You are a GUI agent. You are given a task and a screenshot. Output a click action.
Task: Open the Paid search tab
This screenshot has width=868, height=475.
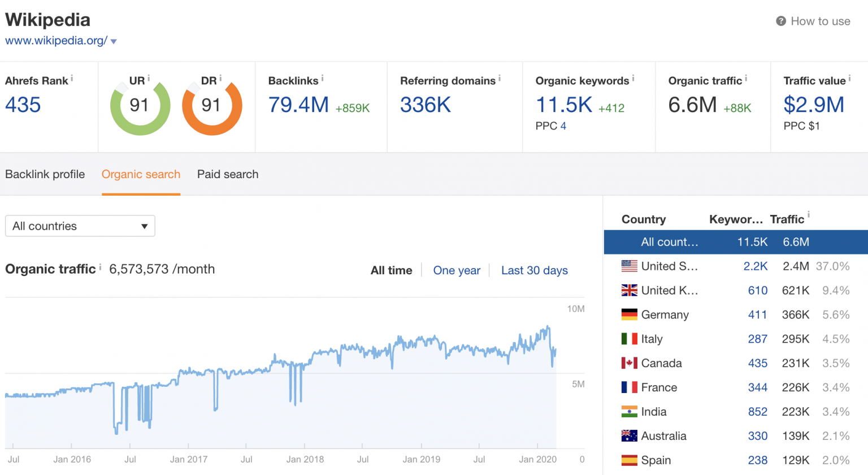tap(228, 174)
